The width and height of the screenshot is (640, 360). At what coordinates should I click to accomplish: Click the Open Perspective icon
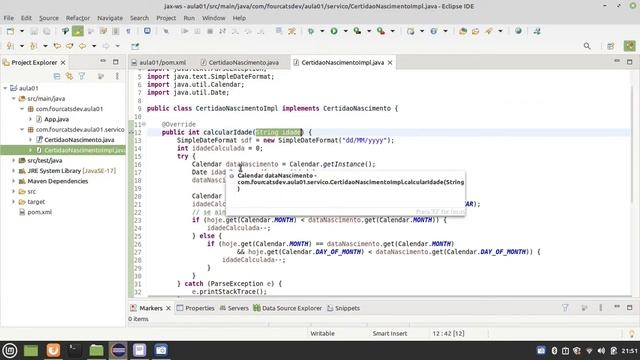(611, 46)
